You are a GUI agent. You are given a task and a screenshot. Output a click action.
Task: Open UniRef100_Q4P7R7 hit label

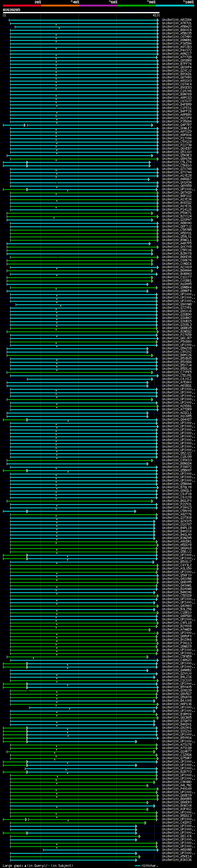point(176,125)
